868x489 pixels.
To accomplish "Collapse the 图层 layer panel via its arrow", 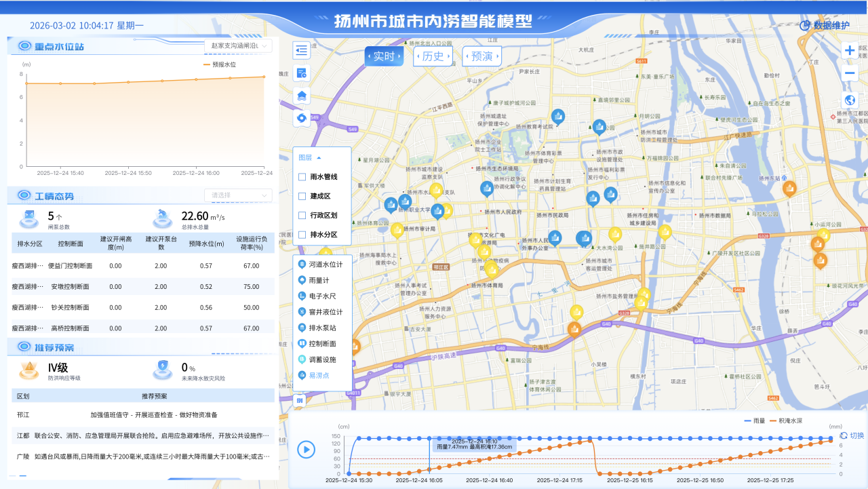I will [319, 157].
